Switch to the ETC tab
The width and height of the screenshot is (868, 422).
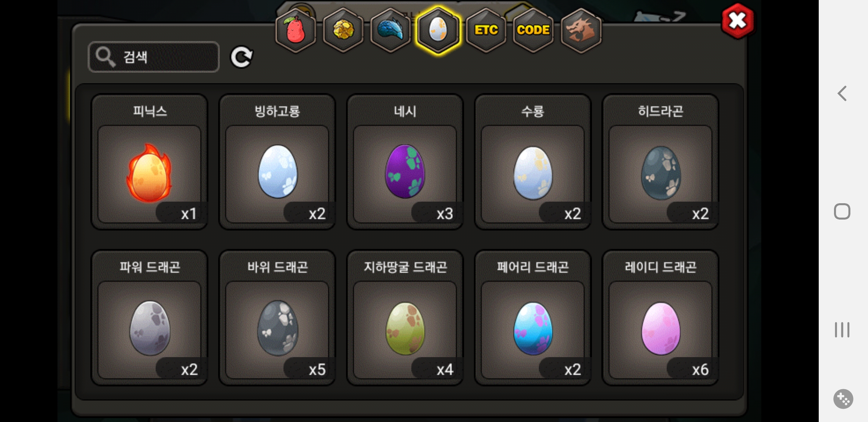click(486, 30)
